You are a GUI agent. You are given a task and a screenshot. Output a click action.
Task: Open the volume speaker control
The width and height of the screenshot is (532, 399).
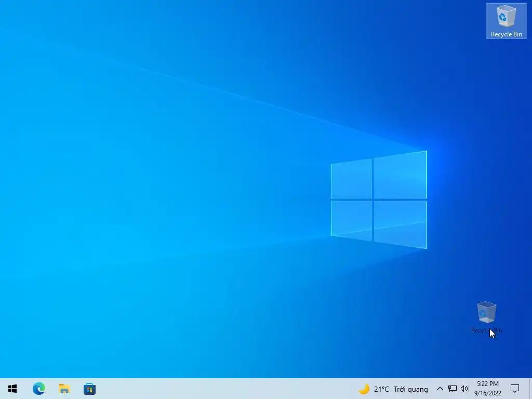[x=464, y=389]
